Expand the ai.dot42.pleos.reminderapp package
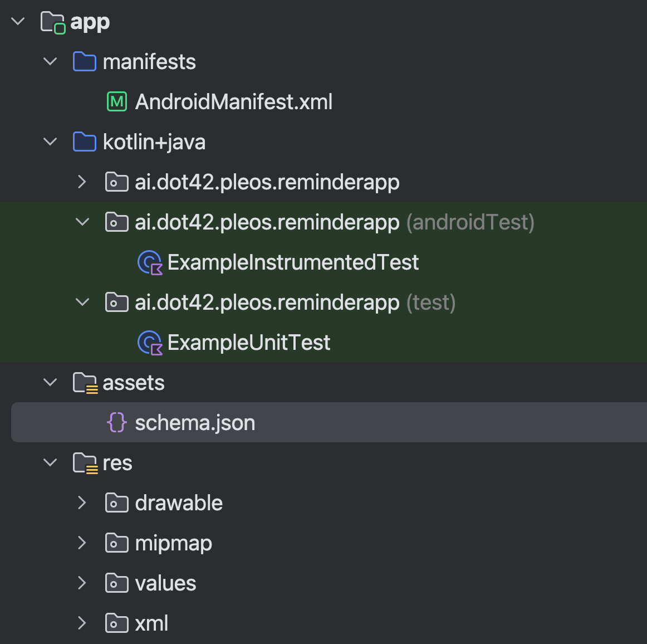Screen dimensions: 647x644 point(82,182)
